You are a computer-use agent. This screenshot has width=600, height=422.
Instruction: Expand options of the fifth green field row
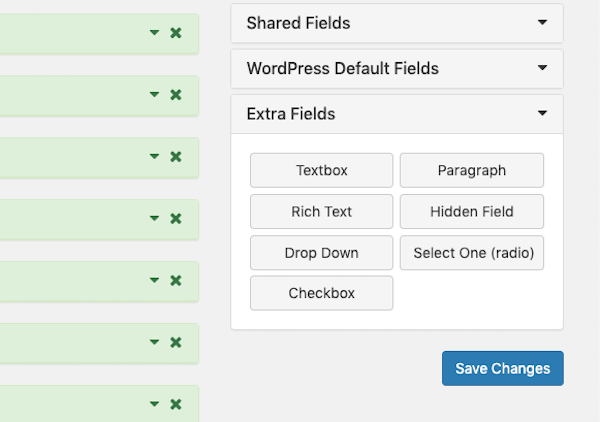[x=154, y=280]
